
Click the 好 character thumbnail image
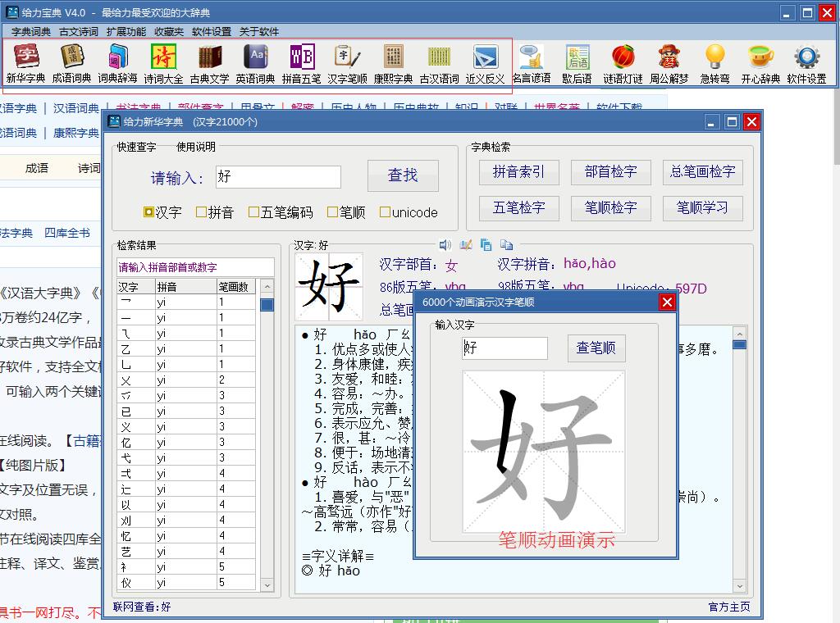pyautogui.click(x=329, y=287)
